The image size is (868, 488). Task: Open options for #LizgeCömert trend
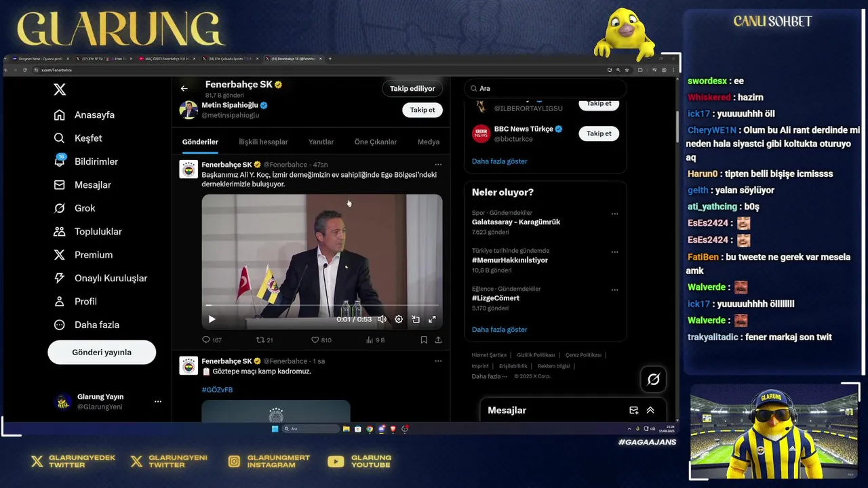pos(614,290)
